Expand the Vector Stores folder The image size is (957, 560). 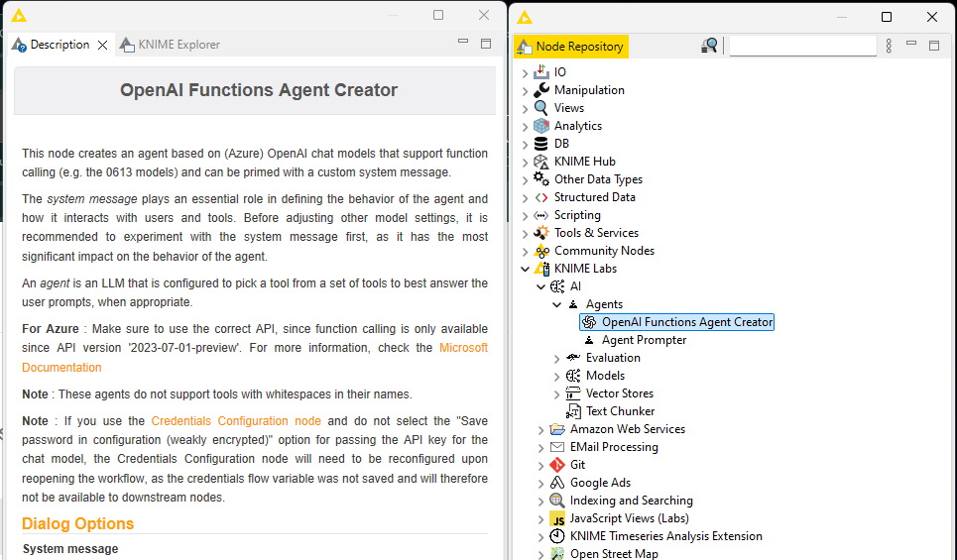556,394
